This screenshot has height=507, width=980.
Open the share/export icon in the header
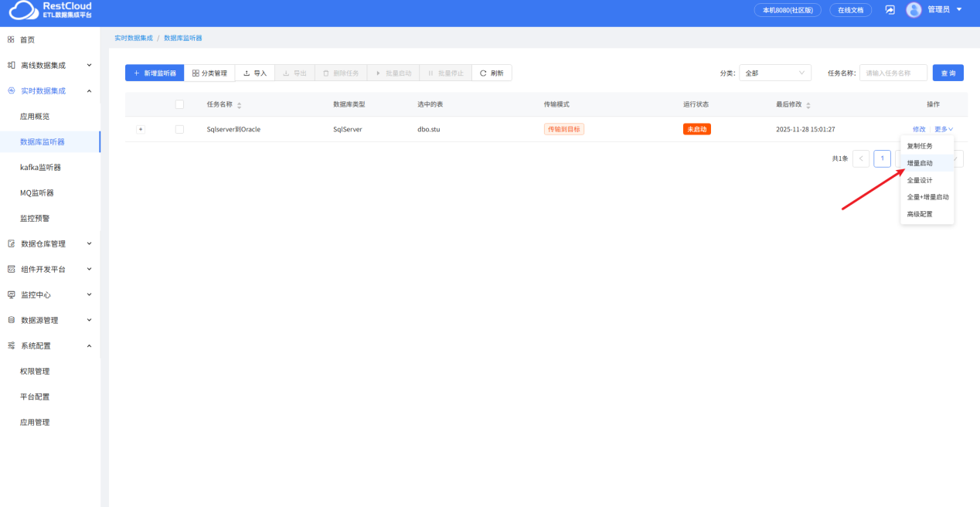pos(890,10)
